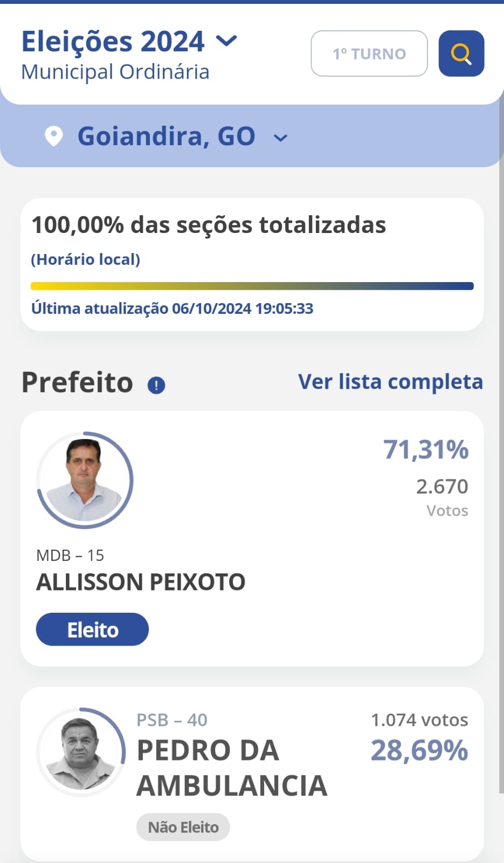Open the Goiandira, GO city dropdown
504x863 pixels.
click(x=280, y=138)
